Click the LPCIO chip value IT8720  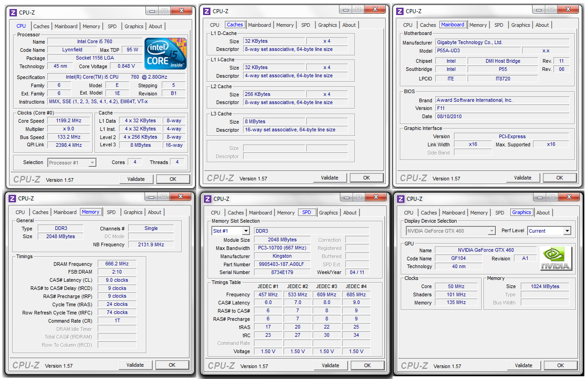coord(503,79)
